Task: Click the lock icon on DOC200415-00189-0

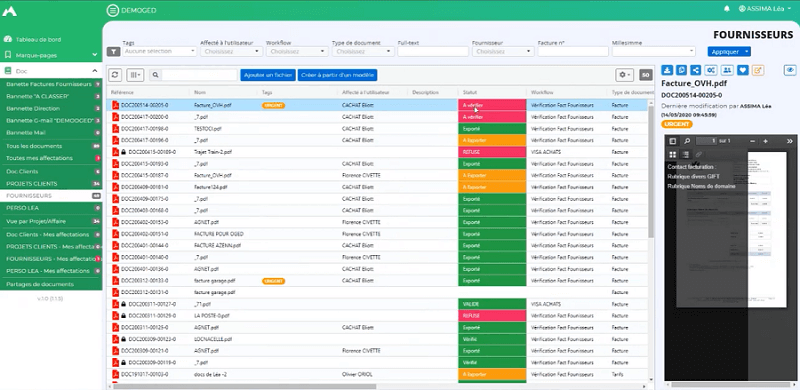Action: 123,152
